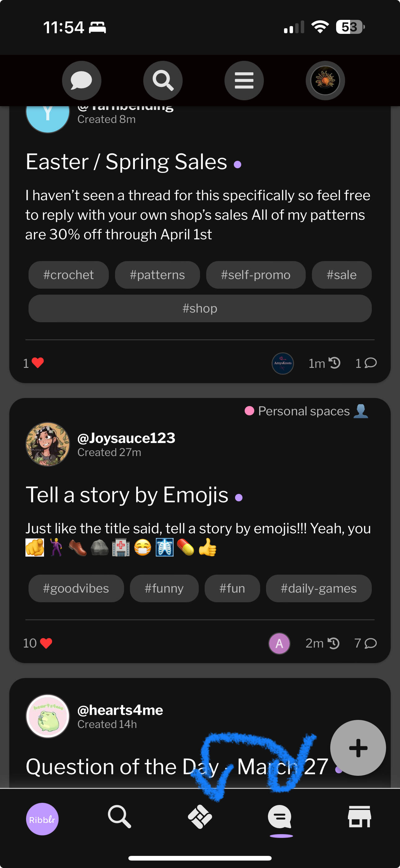
Task: Open the search tab in bottom bar
Action: coord(119,816)
